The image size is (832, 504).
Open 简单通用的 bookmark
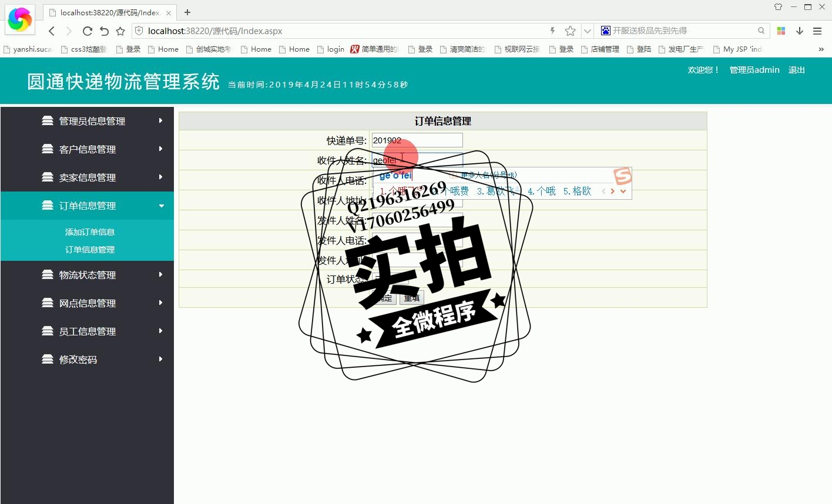[x=375, y=49]
